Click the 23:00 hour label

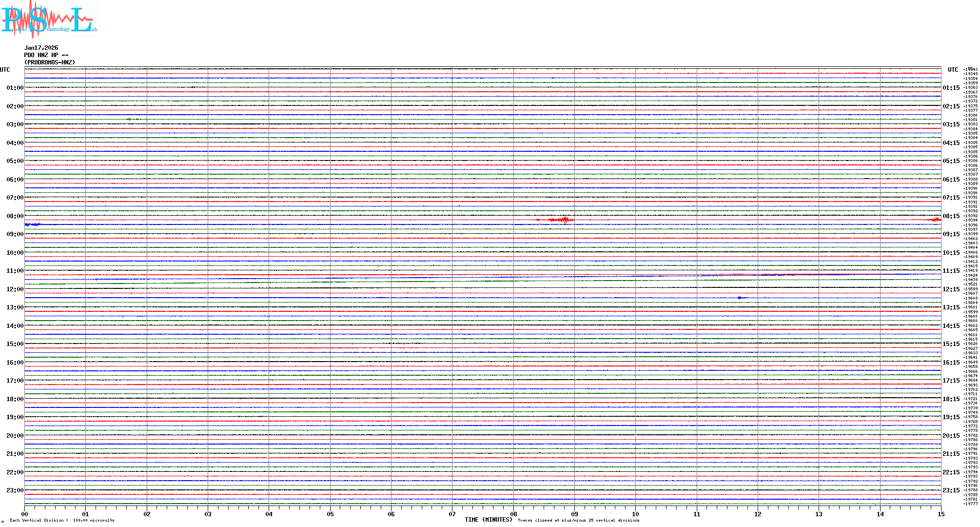click(15, 490)
